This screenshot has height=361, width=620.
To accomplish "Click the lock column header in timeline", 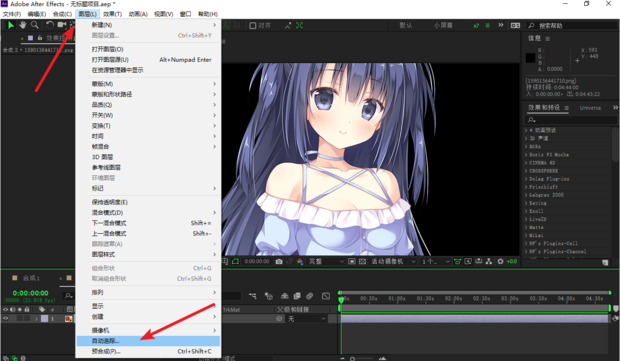I will coord(27,309).
